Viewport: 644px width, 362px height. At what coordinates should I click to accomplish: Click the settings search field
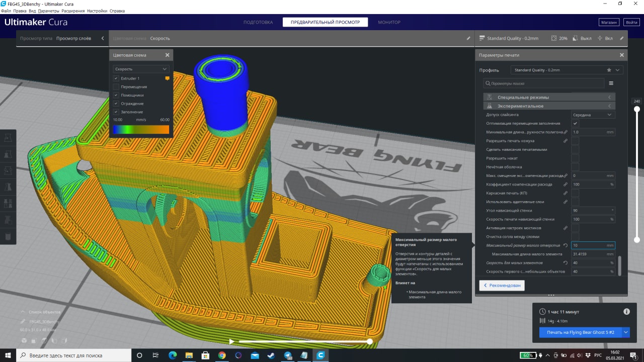[x=543, y=83]
